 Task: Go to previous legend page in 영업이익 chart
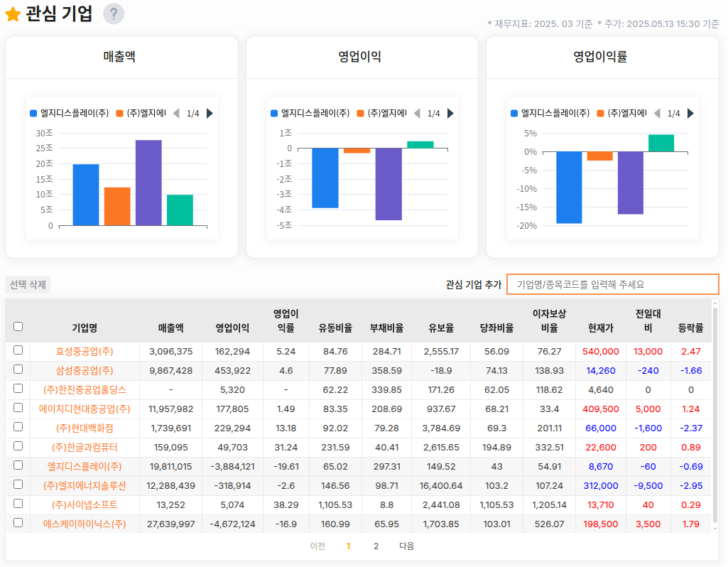[417, 113]
